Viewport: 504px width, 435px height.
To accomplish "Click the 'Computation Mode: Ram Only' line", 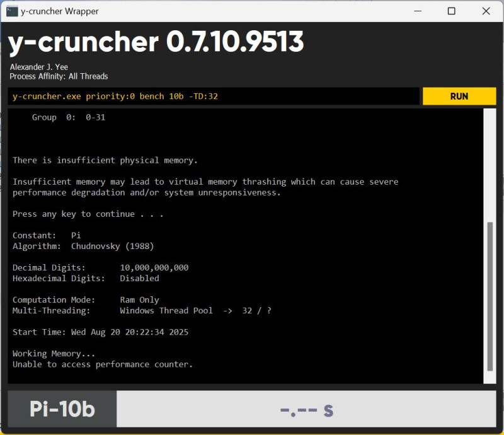I will [x=86, y=300].
